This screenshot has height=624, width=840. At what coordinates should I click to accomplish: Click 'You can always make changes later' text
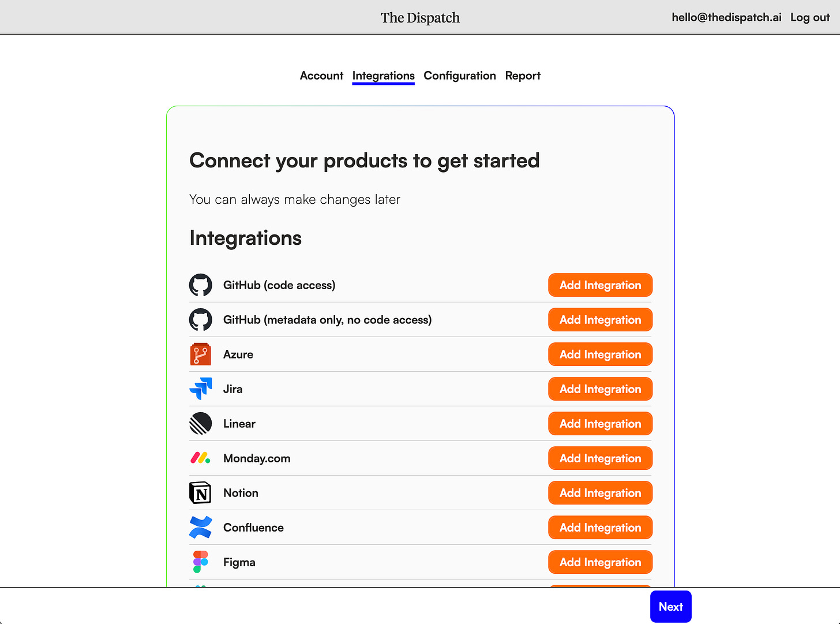(295, 200)
